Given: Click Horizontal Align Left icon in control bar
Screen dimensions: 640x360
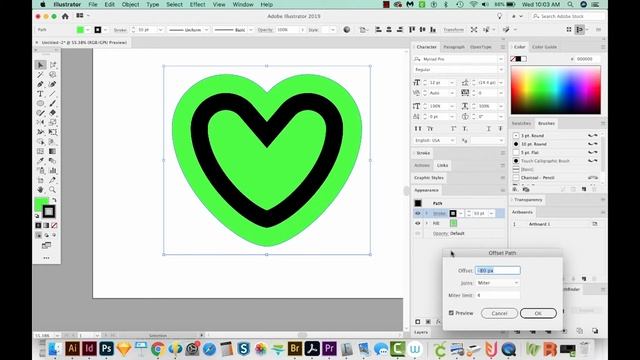Looking at the screenshot, I should [378, 29].
